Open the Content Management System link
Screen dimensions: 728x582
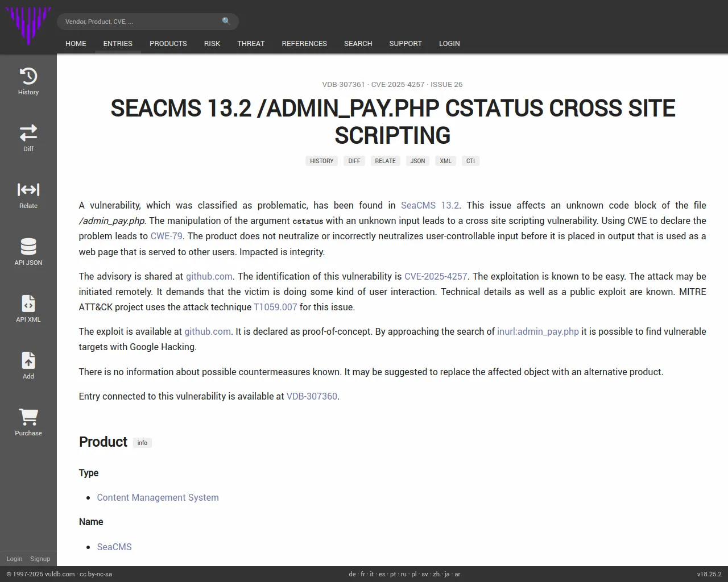[158, 497]
